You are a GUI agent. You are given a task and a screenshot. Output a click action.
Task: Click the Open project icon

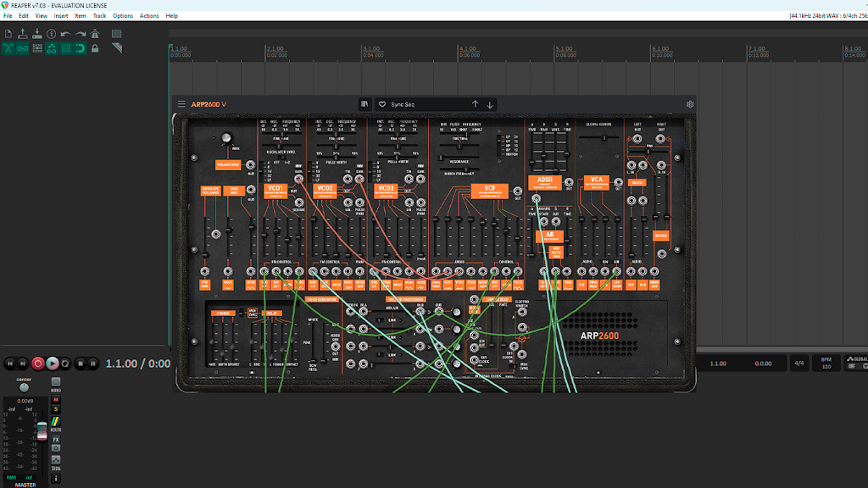(23, 34)
